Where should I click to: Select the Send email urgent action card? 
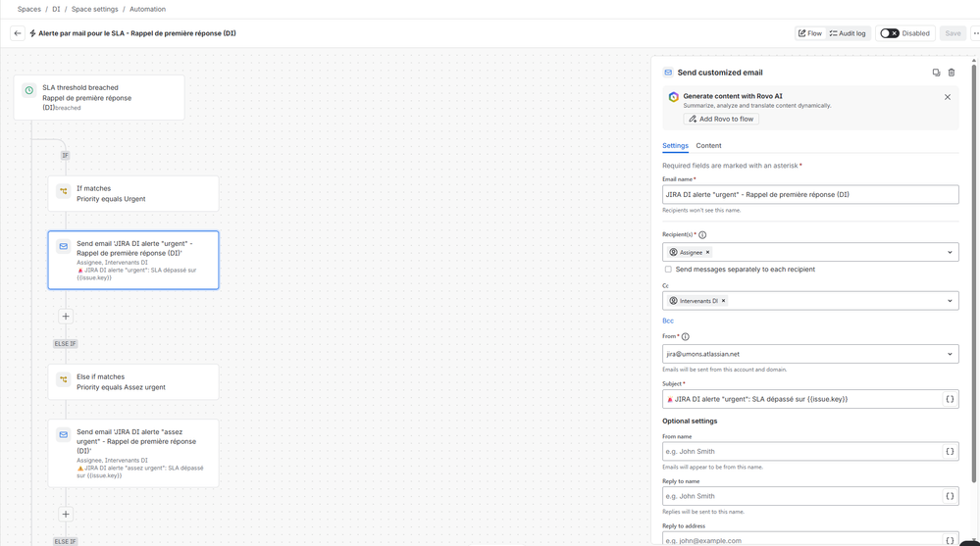133,260
